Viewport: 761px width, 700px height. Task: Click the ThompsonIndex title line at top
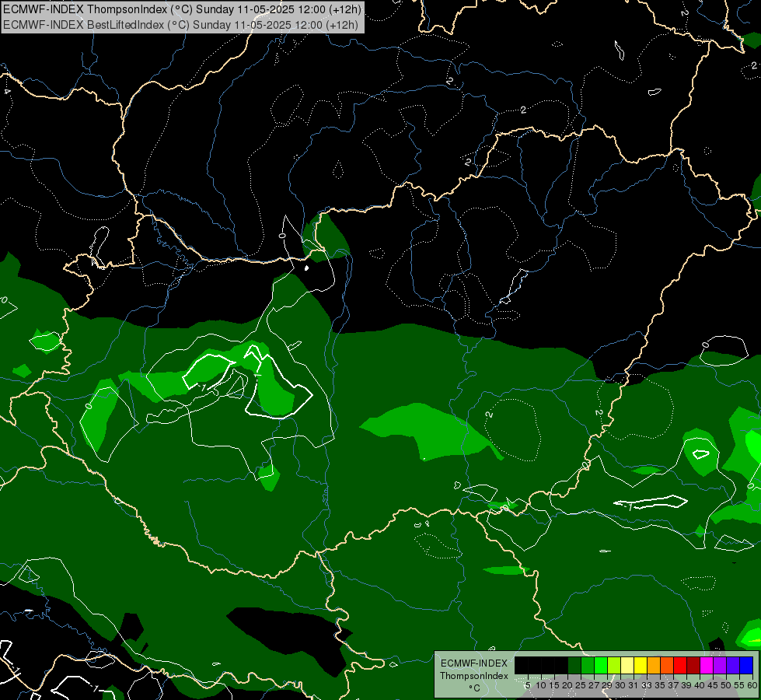point(182,9)
